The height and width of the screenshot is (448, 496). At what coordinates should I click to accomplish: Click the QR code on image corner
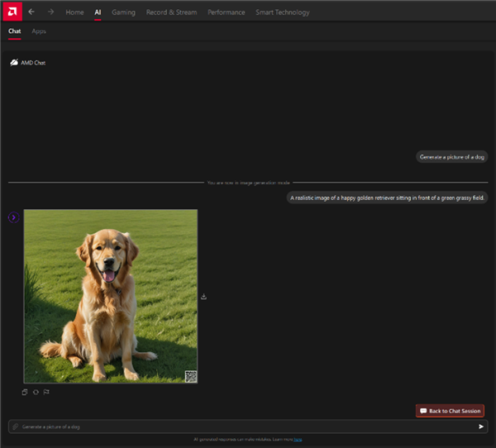[190, 376]
